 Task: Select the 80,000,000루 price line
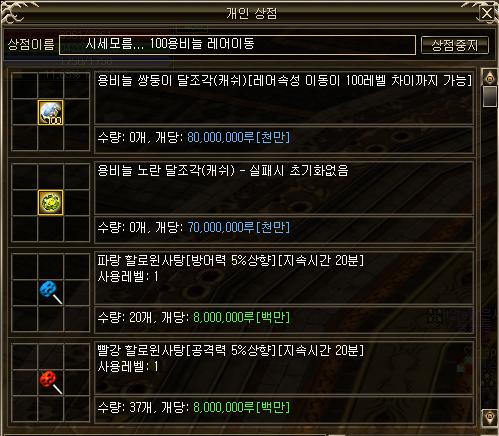(284, 138)
